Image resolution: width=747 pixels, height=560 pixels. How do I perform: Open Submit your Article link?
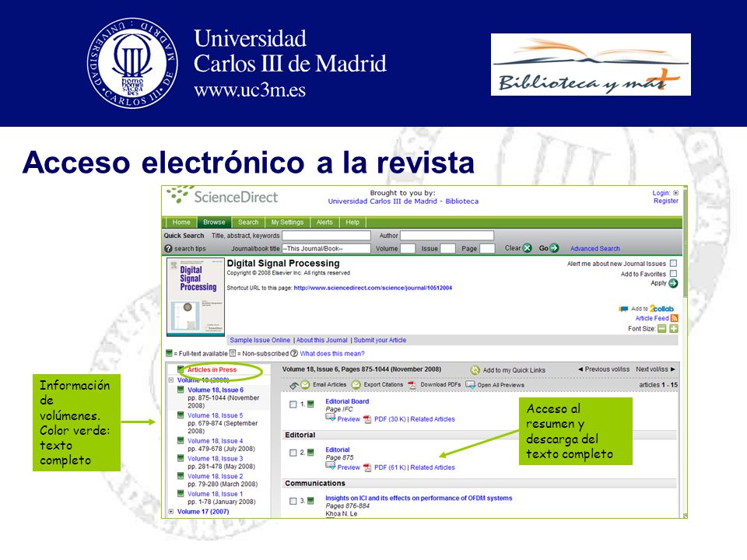380,340
